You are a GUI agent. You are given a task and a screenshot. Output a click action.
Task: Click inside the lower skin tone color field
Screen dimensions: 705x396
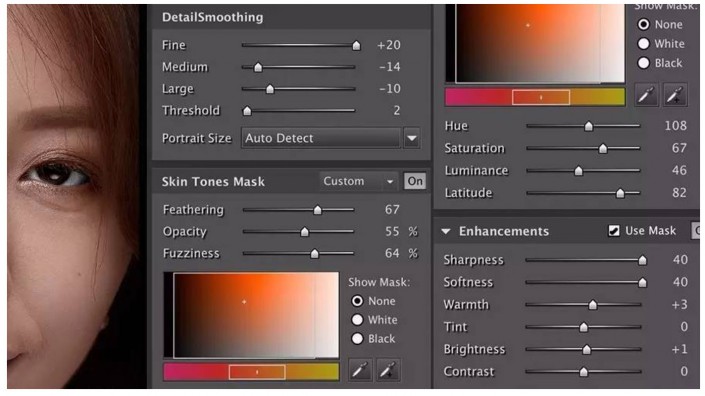click(256, 315)
